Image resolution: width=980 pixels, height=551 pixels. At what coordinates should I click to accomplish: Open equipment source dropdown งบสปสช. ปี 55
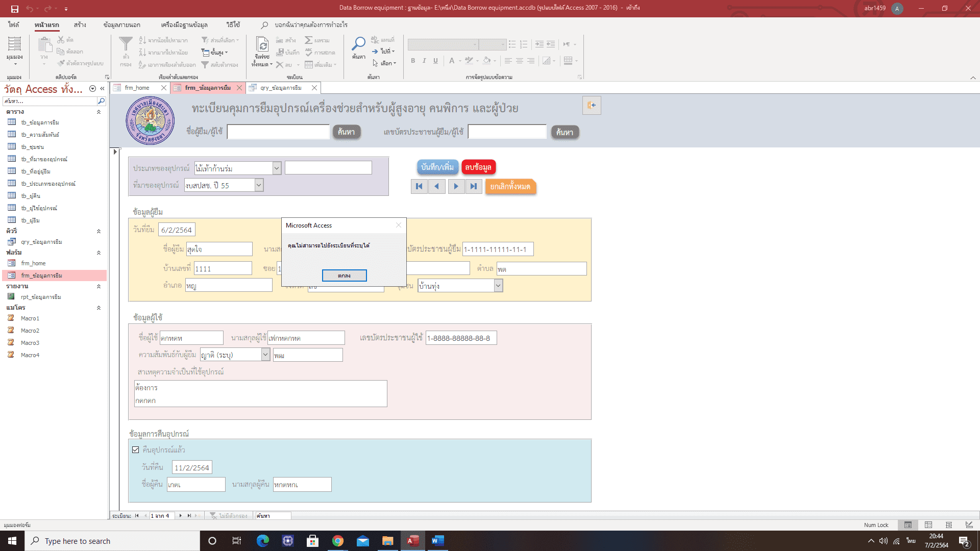click(259, 185)
